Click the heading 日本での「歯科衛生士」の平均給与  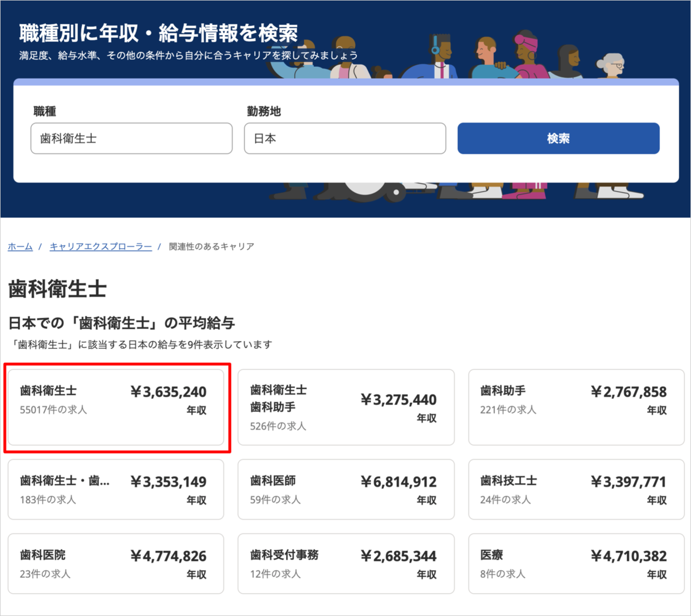[x=121, y=323]
